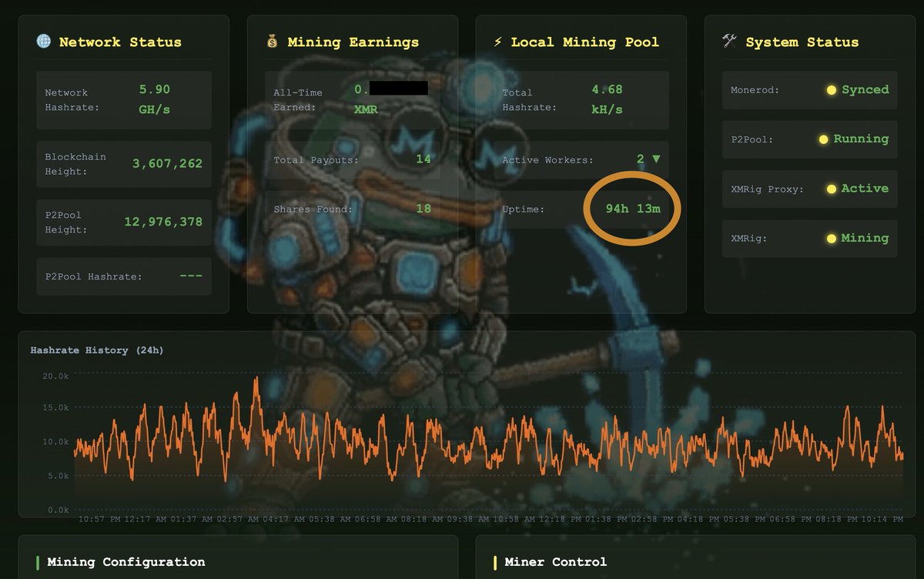Click the Network Hashrate value 5.90 GH/s
The image size is (924, 579).
pyautogui.click(x=154, y=99)
